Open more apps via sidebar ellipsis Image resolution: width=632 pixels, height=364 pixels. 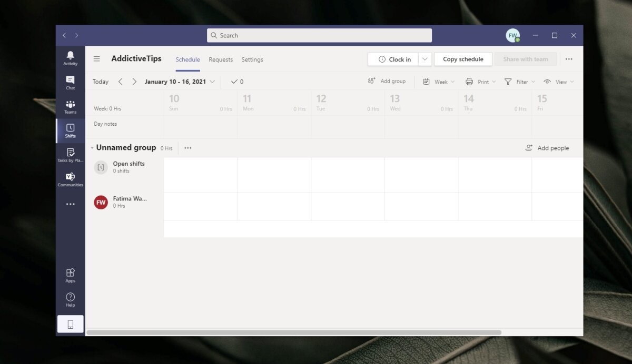(x=70, y=204)
